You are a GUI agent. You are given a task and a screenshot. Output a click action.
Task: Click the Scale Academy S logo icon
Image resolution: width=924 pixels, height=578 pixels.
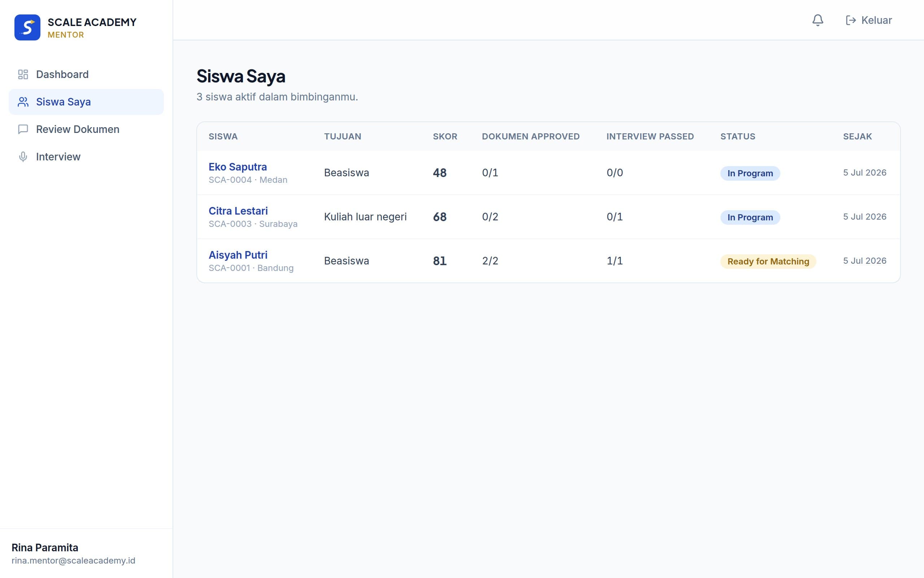[27, 27]
